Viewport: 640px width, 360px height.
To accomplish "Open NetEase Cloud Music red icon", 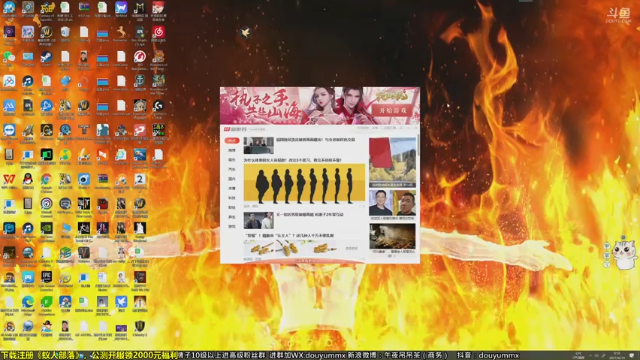I will (x=158, y=32).
